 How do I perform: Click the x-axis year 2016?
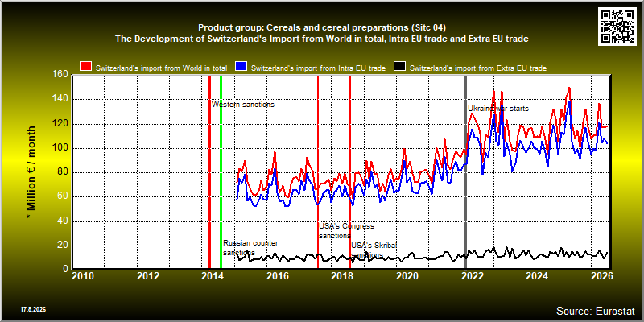tap(277, 275)
